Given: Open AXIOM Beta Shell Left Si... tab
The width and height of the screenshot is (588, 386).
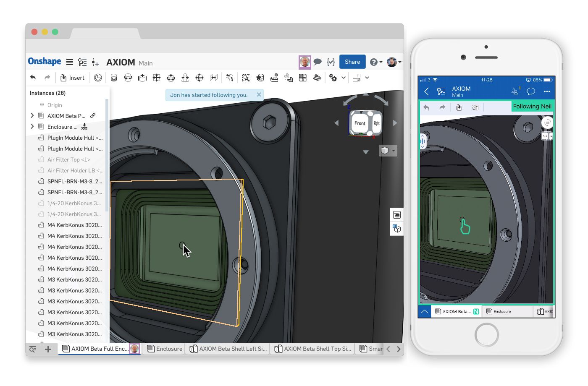Looking at the screenshot, I should [228, 349].
